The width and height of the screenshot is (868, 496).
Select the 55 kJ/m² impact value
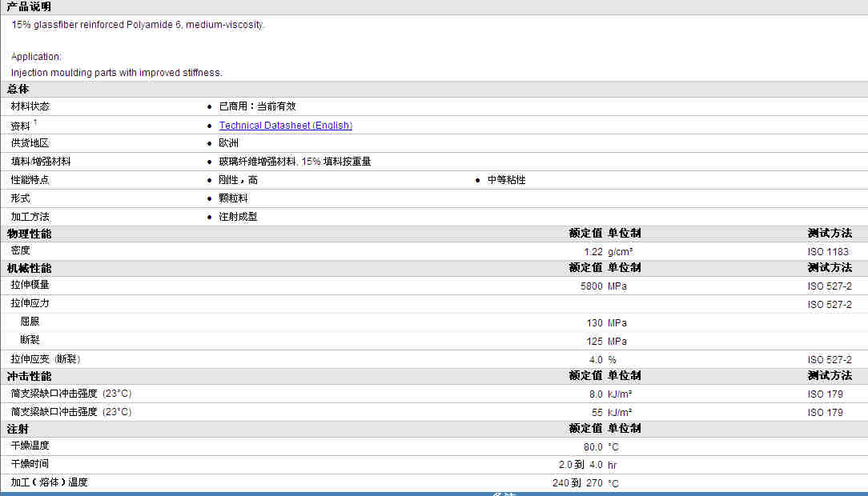(x=612, y=413)
